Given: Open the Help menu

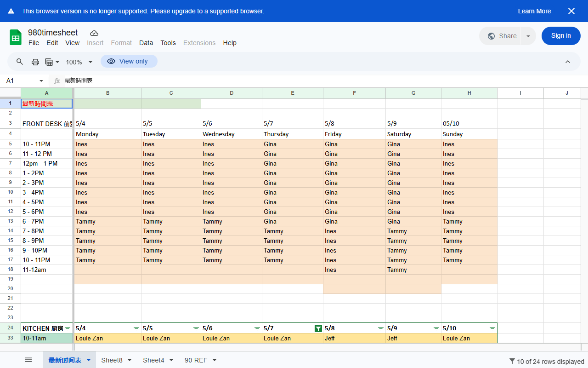Looking at the screenshot, I should point(230,43).
